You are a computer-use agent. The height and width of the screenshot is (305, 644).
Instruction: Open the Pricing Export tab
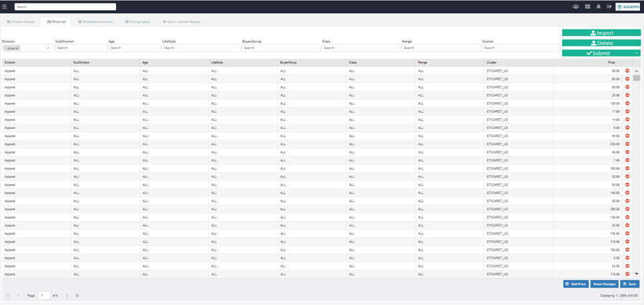pos(138,21)
